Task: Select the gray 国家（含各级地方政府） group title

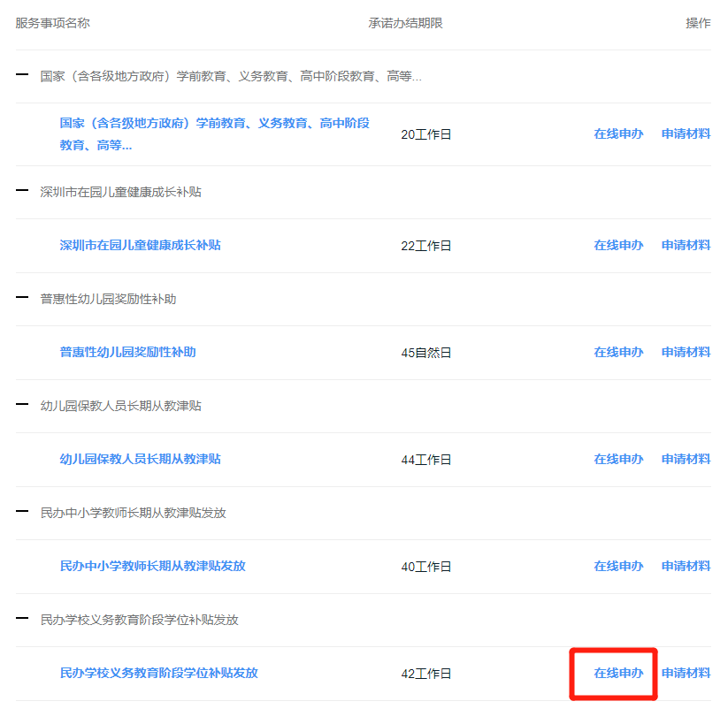Action: point(231,76)
